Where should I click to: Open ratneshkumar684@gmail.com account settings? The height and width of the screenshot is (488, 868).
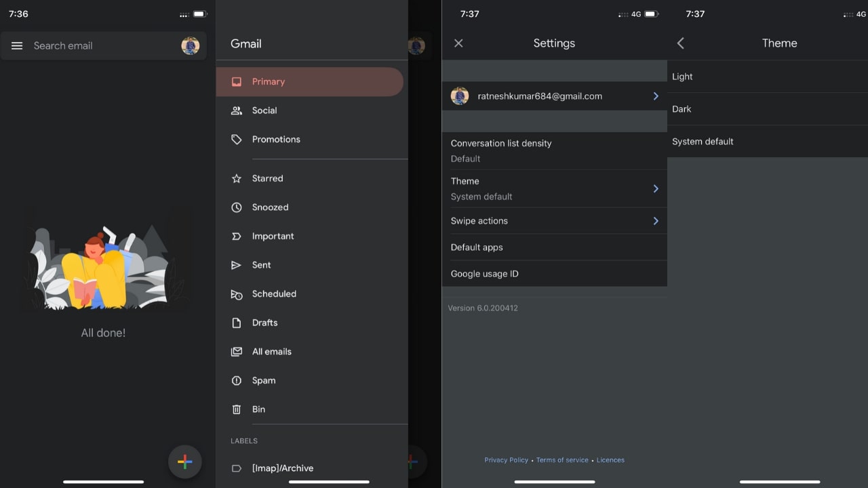coord(555,96)
